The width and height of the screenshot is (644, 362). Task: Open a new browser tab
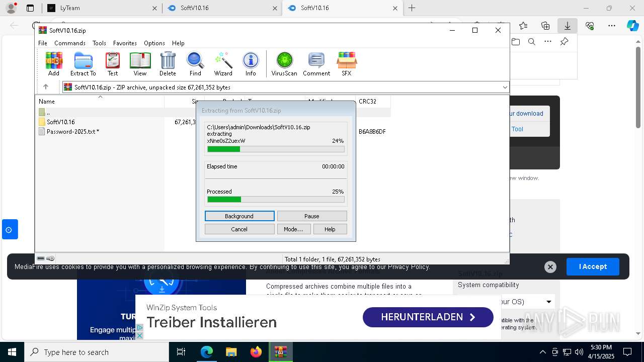click(412, 8)
